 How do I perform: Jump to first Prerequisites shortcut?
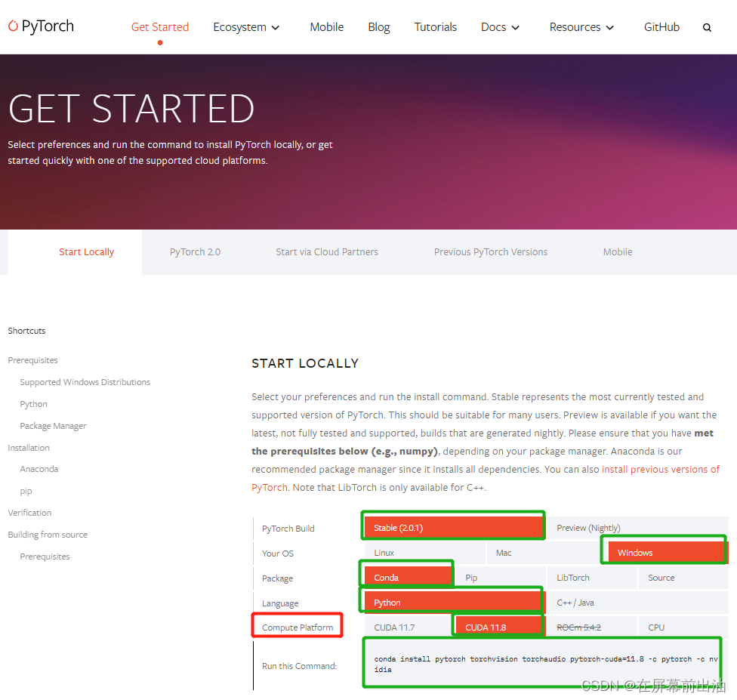tap(33, 360)
